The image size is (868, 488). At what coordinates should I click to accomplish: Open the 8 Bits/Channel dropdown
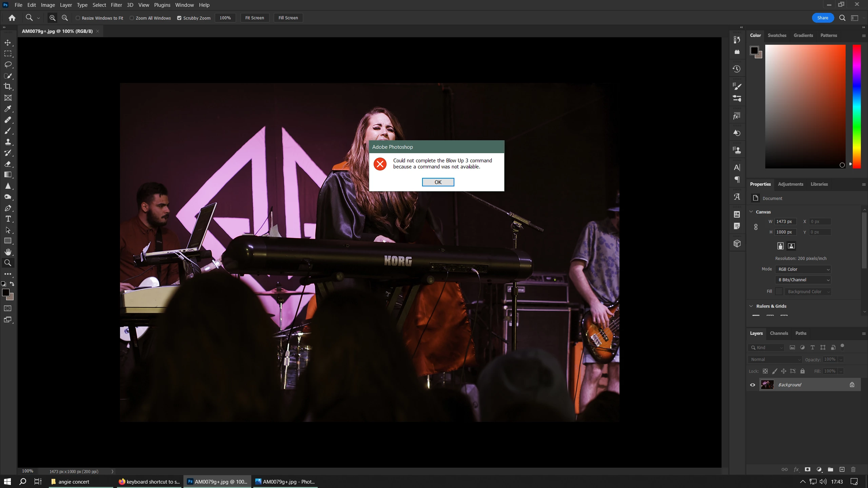[x=803, y=280]
